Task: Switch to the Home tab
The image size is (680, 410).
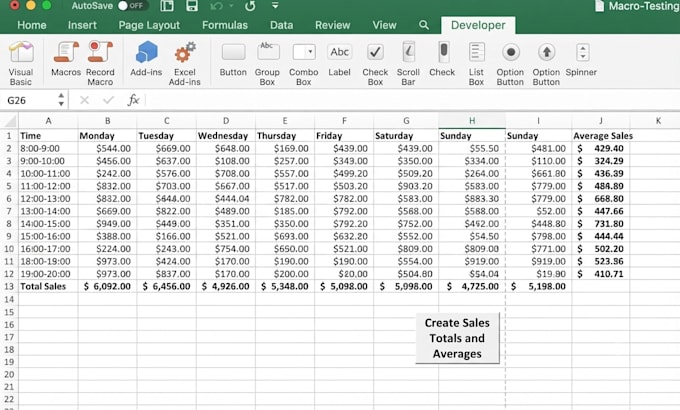Action: tap(32, 25)
